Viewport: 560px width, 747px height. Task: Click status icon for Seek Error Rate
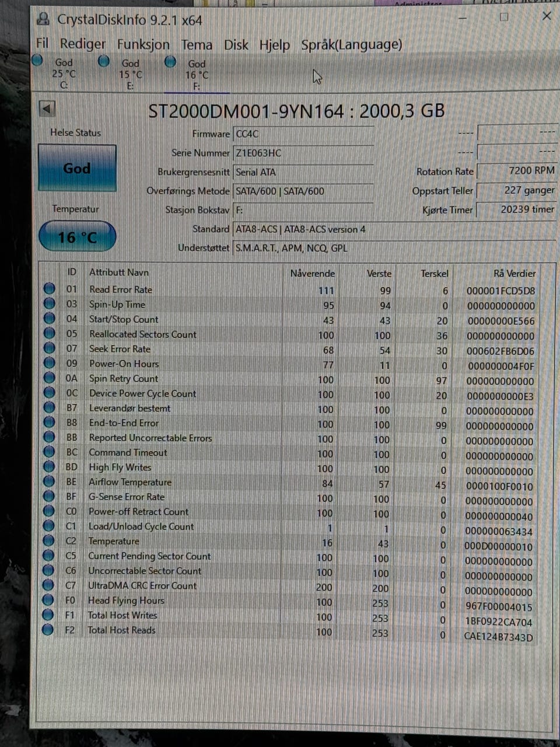click(50, 348)
